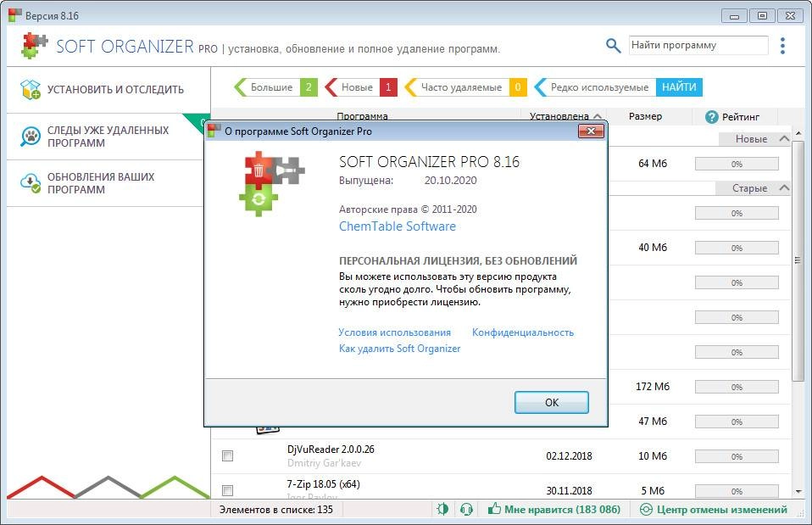Click Центр отмены изменений label
The width and height of the screenshot is (812, 525).
722,510
